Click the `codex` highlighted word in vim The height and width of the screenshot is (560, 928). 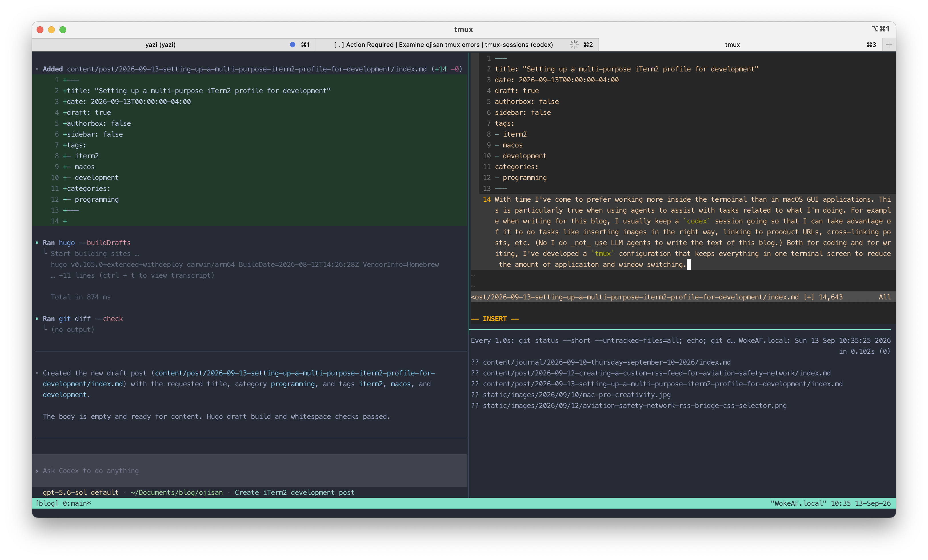pos(696,221)
